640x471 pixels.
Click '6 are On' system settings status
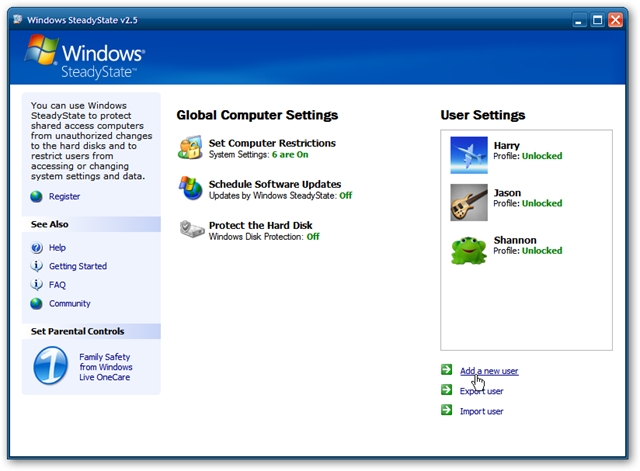pyautogui.click(x=290, y=154)
